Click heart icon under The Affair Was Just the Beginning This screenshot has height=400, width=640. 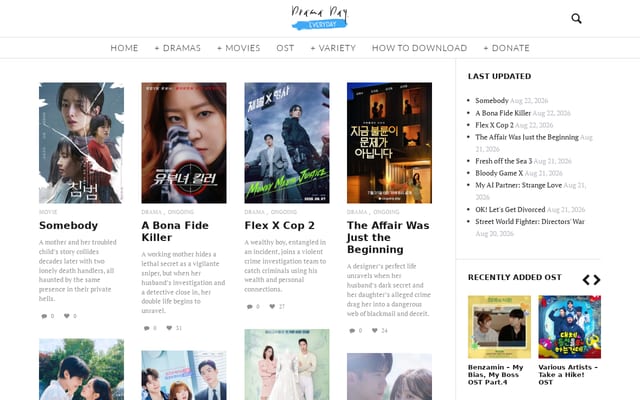pyautogui.click(x=375, y=330)
